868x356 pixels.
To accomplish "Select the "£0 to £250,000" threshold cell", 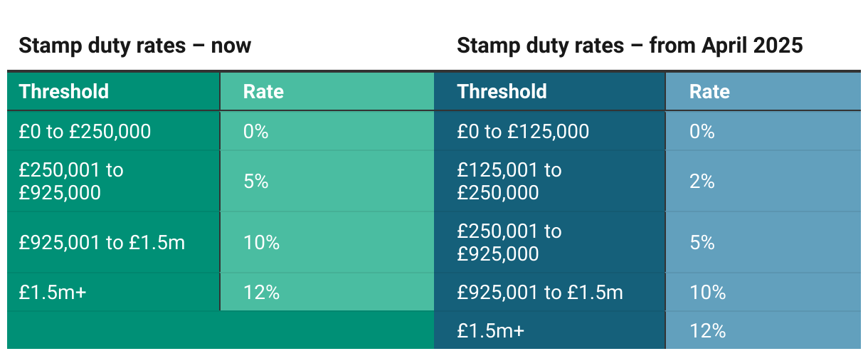I will tap(85, 132).
